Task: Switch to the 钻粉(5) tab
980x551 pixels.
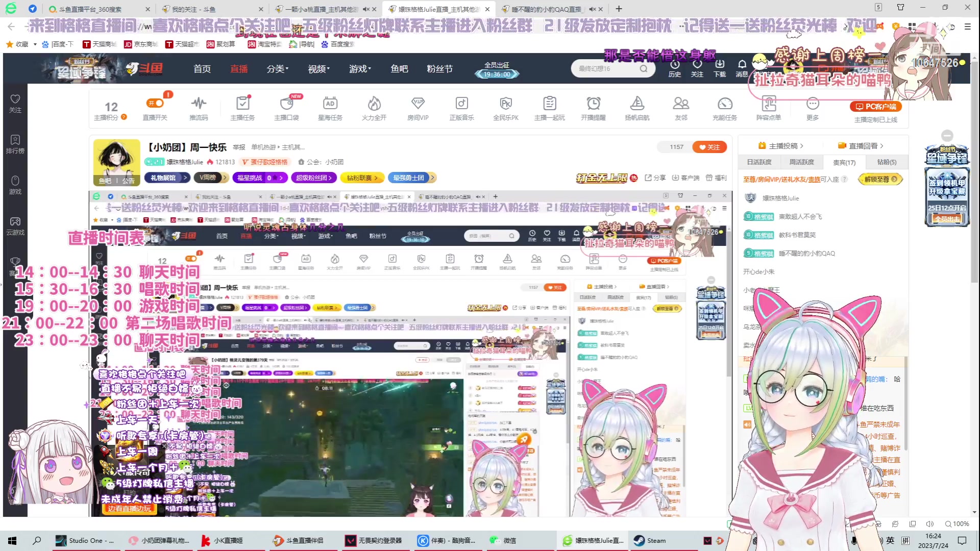Action: pyautogui.click(x=887, y=162)
